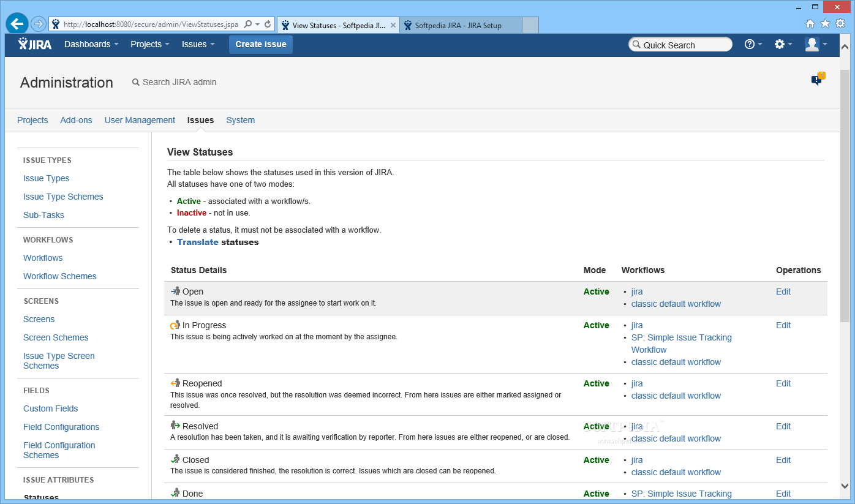The image size is (855, 504).
Task: Open the Translate statuses link
Action: point(198,242)
